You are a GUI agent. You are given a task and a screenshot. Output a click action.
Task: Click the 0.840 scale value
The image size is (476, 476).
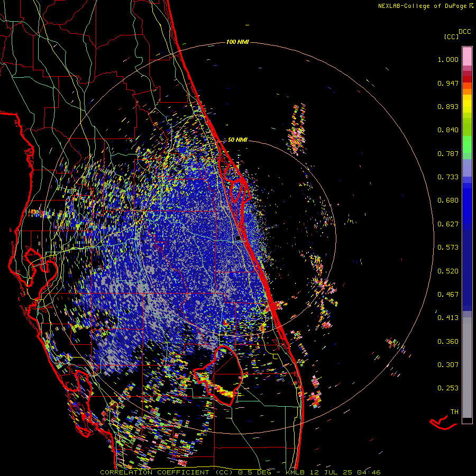(448, 130)
